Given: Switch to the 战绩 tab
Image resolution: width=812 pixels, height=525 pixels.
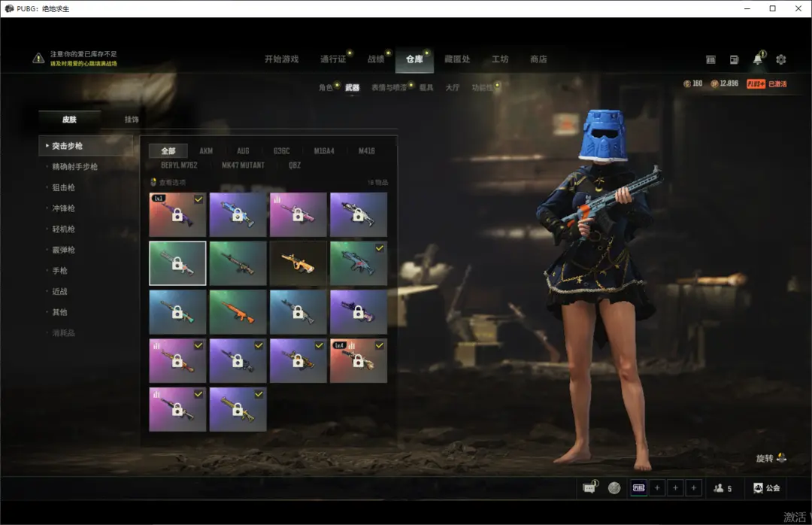Looking at the screenshot, I should 376,59.
